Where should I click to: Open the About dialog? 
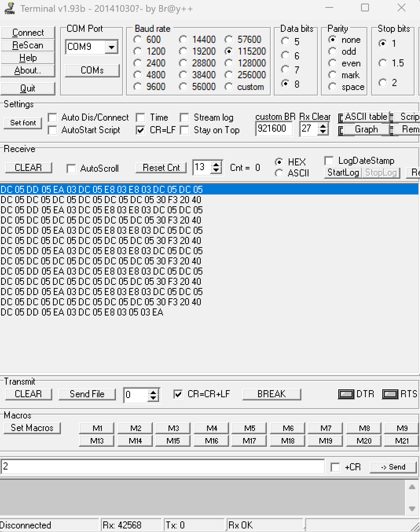click(x=28, y=70)
